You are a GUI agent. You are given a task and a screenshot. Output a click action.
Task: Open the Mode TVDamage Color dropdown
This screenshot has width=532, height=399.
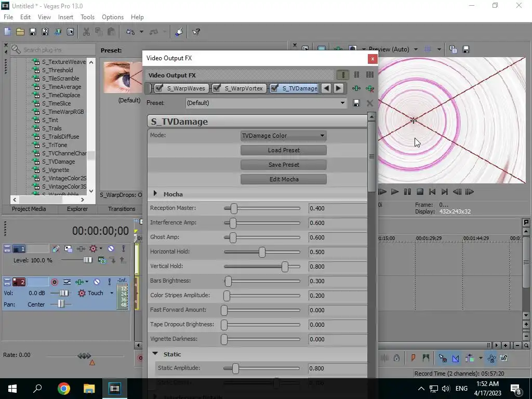coord(284,136)
